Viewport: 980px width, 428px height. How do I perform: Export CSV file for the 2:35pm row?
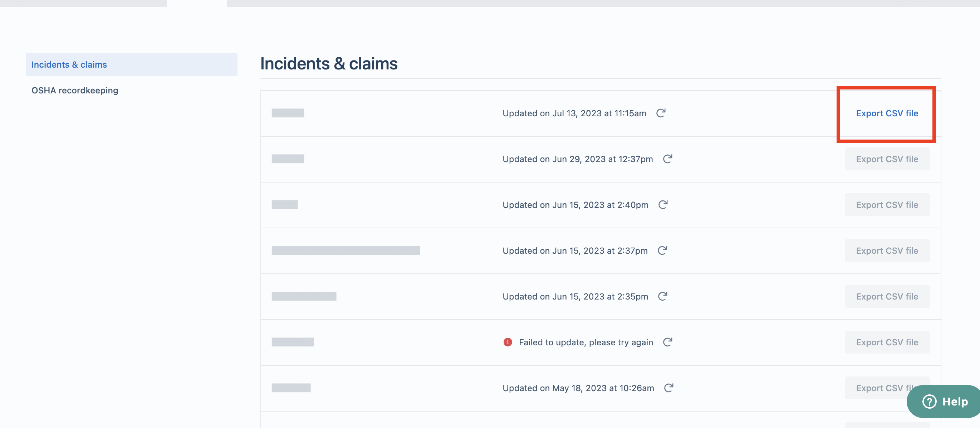coord(887,296)
